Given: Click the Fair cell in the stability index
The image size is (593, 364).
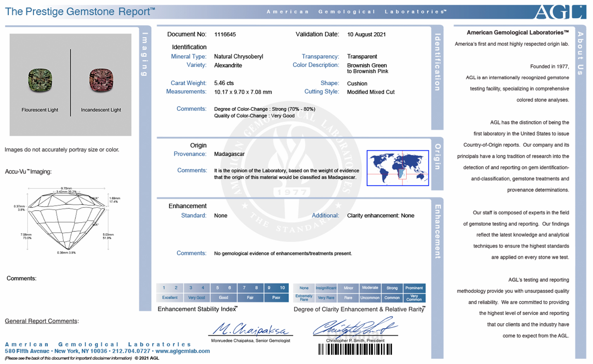Looking at the screenshot, I should point(250,297).
